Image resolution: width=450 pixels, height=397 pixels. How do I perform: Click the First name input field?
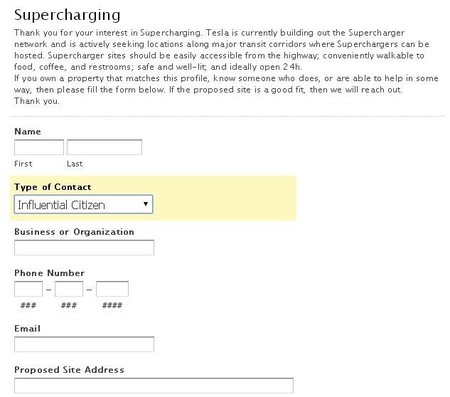(39, 147)
